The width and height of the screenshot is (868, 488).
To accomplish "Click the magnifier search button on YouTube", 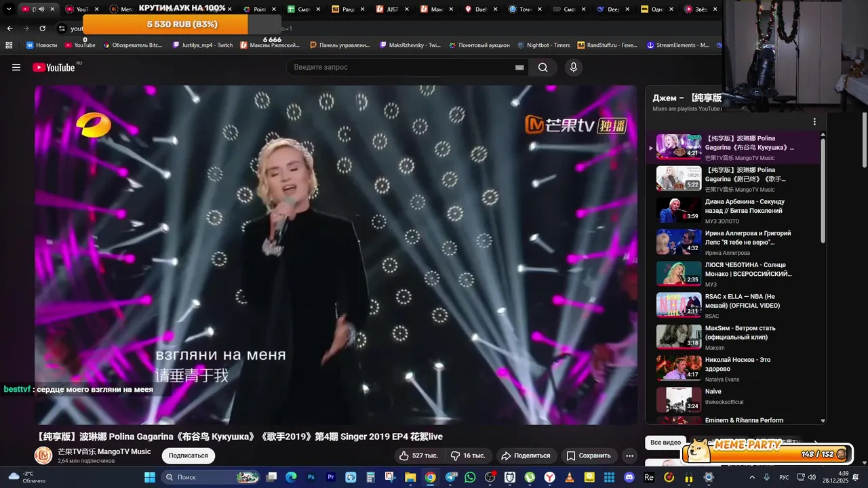I will (x=542, y=67).
